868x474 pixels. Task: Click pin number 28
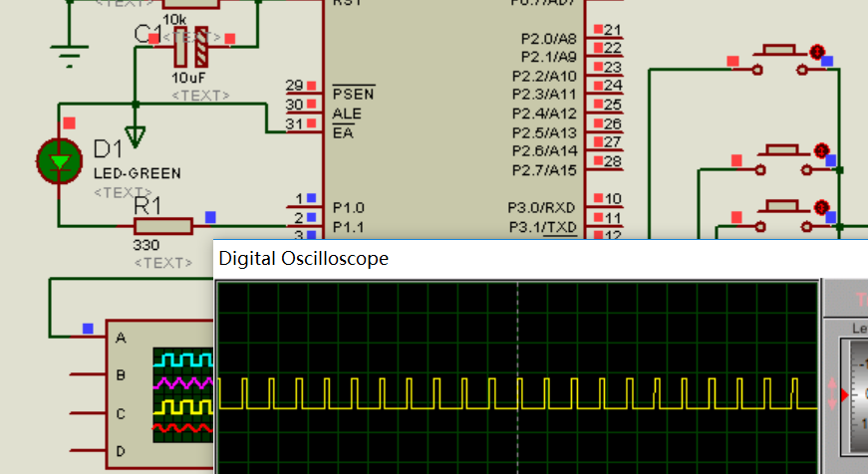tap(613, 161)
